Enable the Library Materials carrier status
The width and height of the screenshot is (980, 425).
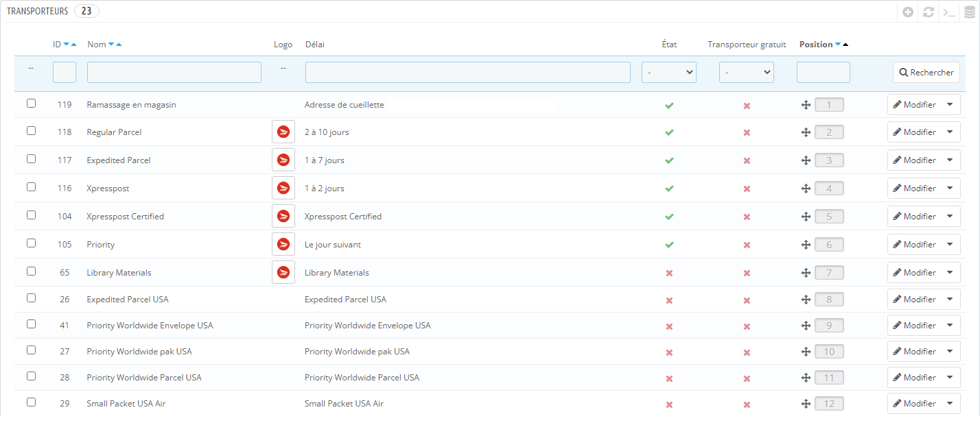(x=669, y=273)
